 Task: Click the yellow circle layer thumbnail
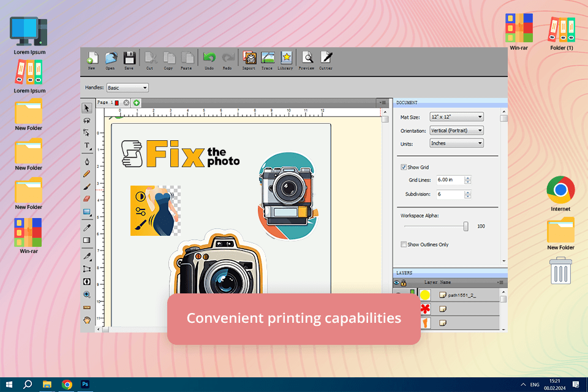point(425,295)
